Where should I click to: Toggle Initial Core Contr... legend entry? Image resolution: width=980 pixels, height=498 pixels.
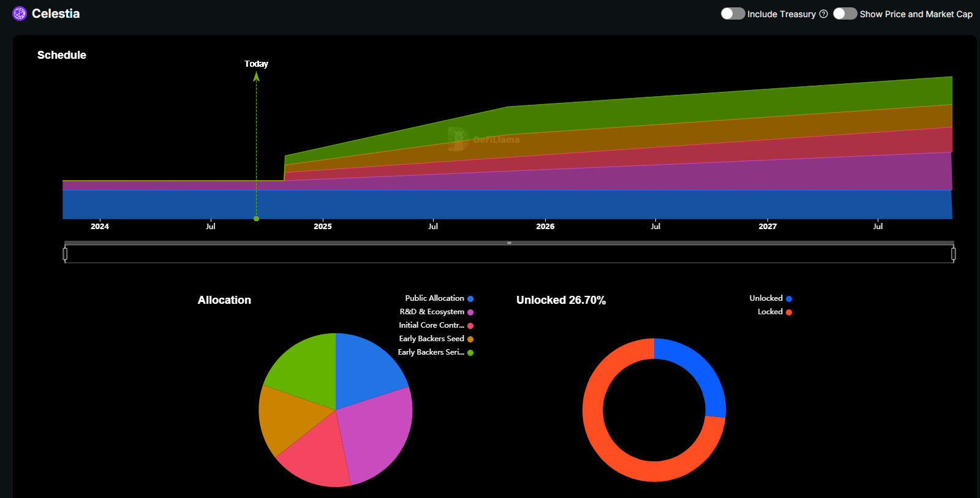pos(436,325)
